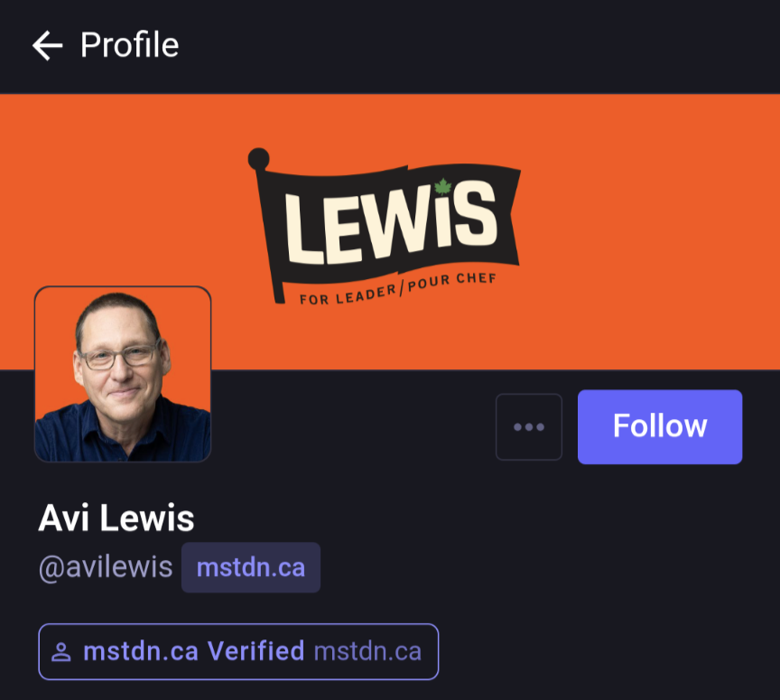Go back using the arrow icon
The image size is (780, 700).
47,45
